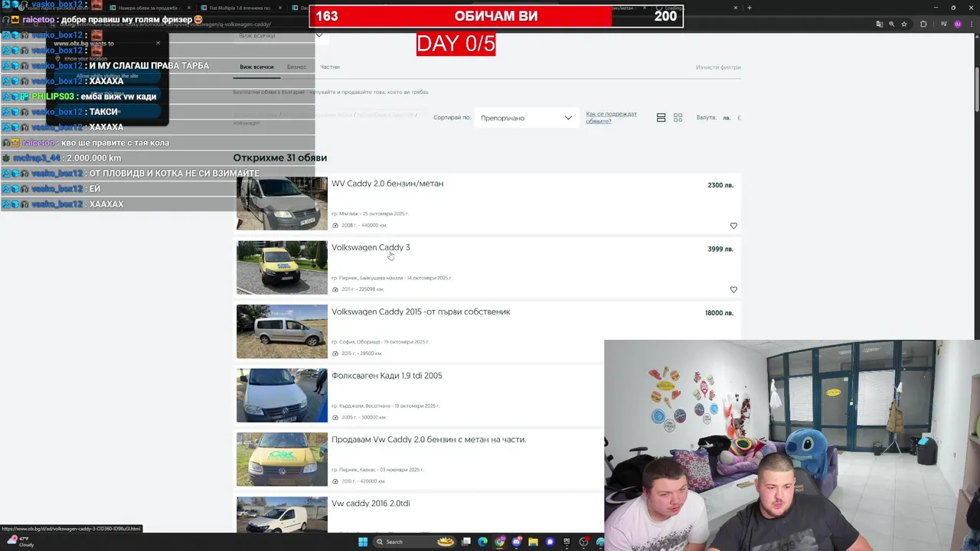Bookmark this page with the star icon
The width and height of the screenshot is (980, 551).
(x=904, y=24)
